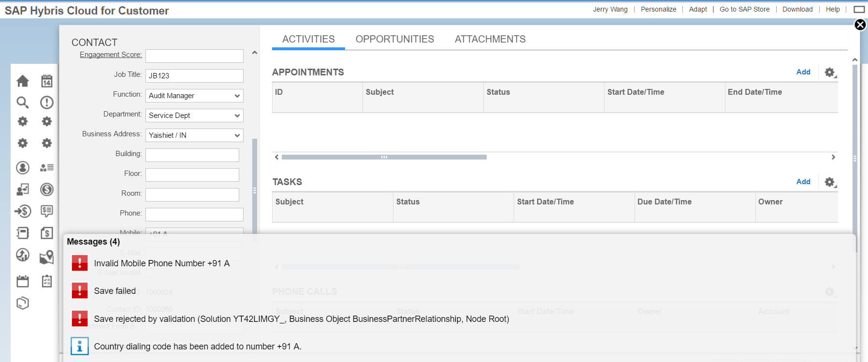Open the people handover icon in sidebar
This screenshot has width=868, height=362.
click(23, 189)
